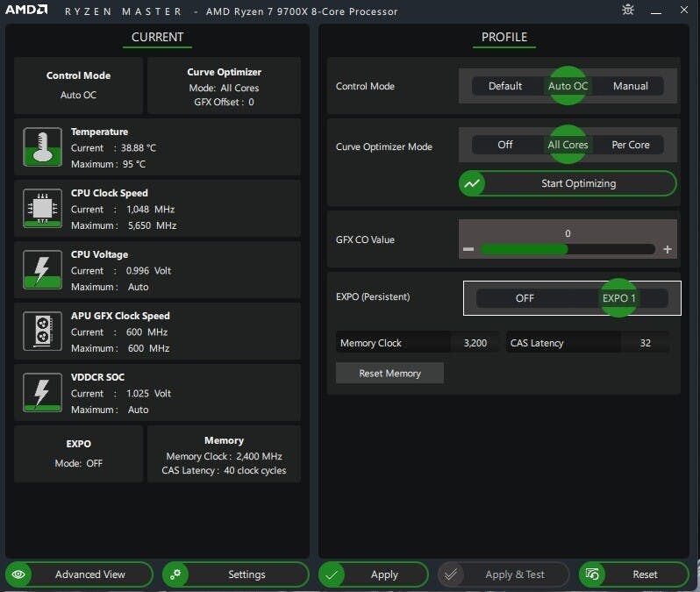Click the CPU Clock Speed maximum 5,650 MHz
This screenshot has height=592, width=700.
(153, 225)
